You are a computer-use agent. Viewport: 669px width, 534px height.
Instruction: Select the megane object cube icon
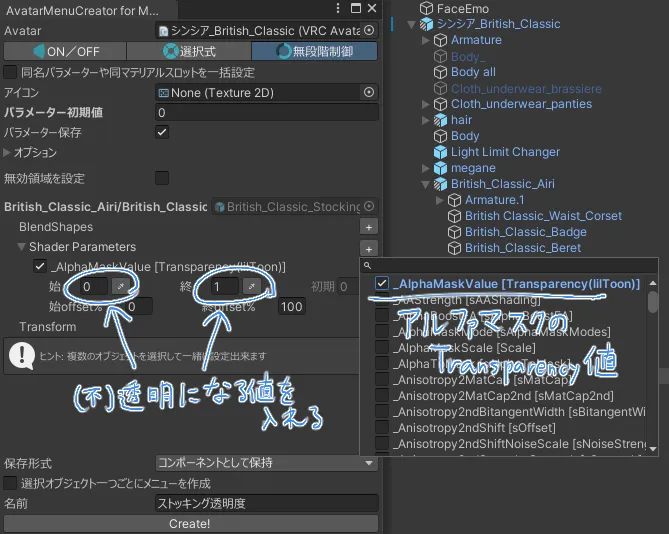(439, 168)
